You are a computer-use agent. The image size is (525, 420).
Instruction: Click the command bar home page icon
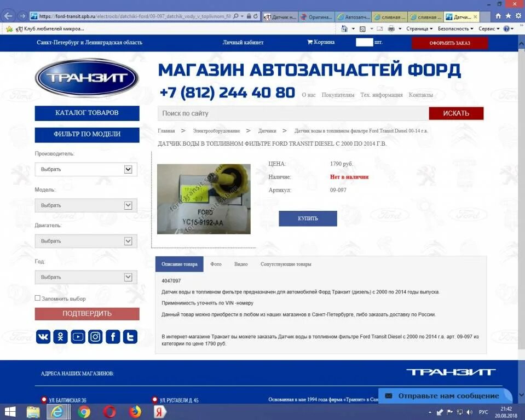pos(344,29)
